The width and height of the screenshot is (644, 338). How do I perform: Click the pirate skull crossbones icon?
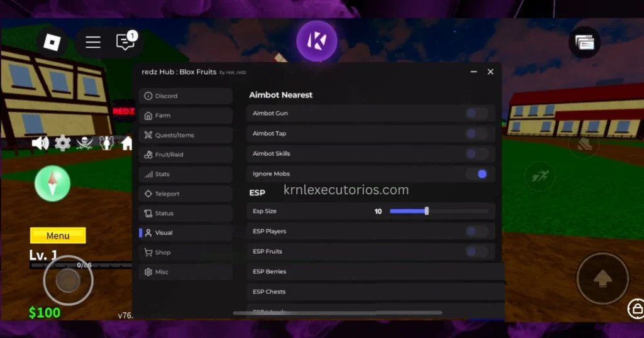tap(85, 143)
